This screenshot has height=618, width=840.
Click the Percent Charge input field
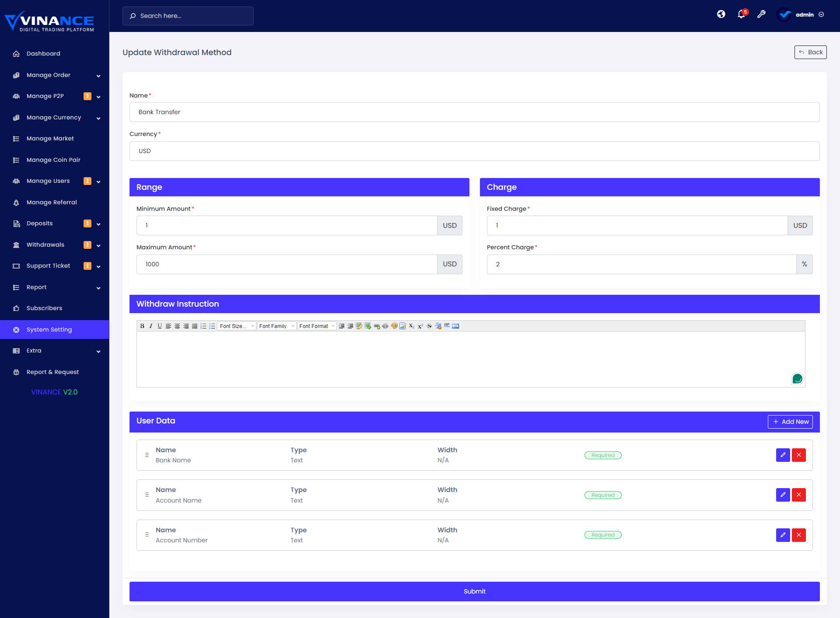click(x=641, y=264)
